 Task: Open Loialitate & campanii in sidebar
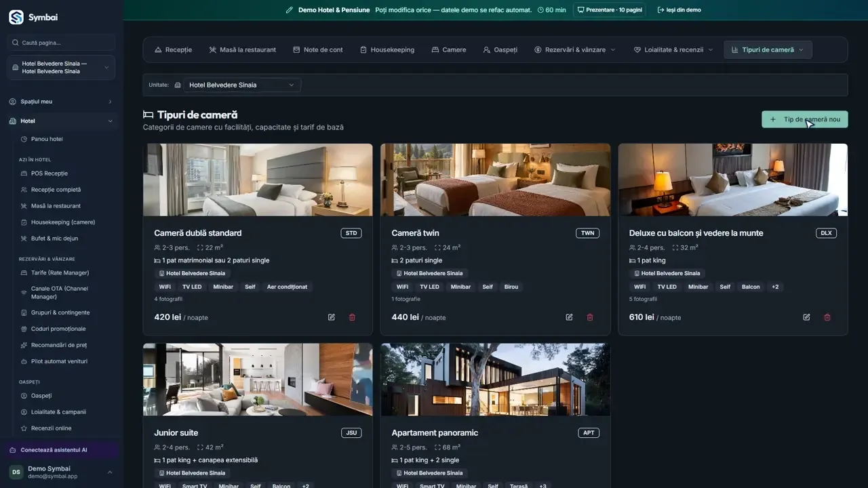tap(58, 412)
